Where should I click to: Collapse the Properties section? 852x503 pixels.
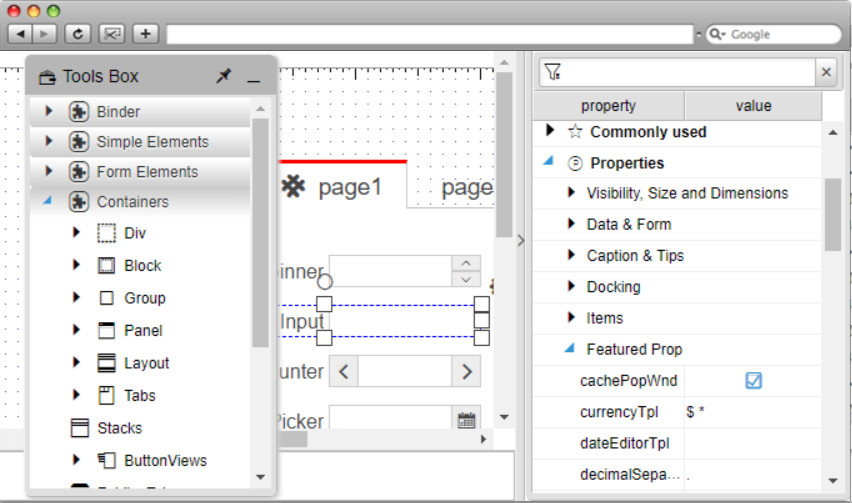[x=549, y=161]
